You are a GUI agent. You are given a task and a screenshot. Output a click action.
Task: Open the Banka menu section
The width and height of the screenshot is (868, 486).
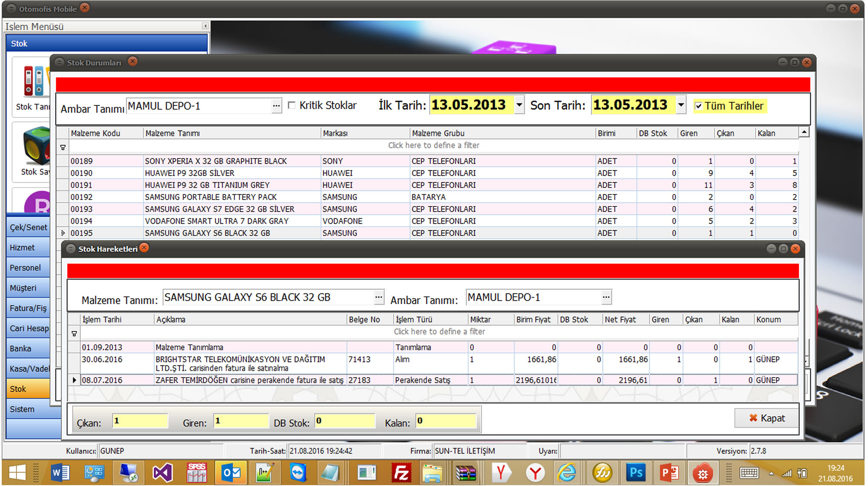point(29,349)
